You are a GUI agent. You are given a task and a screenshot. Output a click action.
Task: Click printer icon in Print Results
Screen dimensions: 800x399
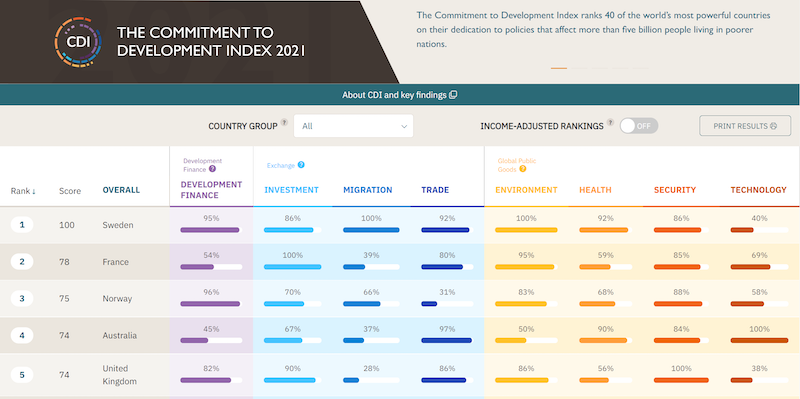coord(773,126)
